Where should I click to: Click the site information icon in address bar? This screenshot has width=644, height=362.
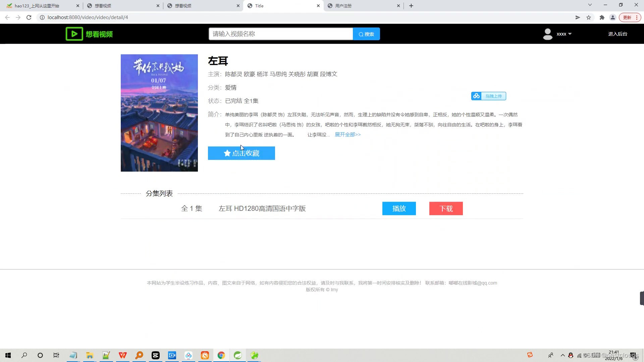click(x=42, y=17)
